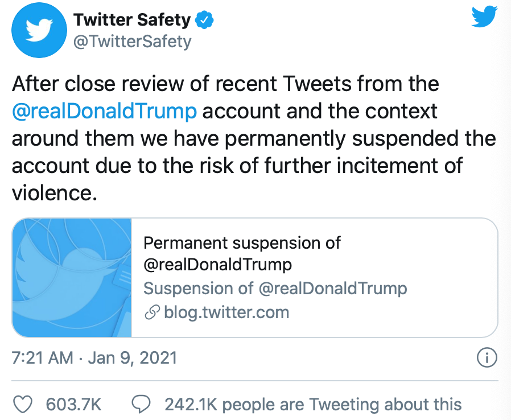
Task: Open the @realDonaldTrump mention in tweet text
Action: click(x=104, y=111)
